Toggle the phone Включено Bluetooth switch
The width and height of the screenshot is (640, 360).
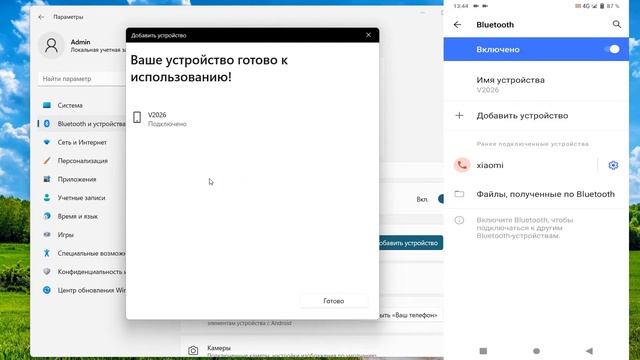coord(612,49)
